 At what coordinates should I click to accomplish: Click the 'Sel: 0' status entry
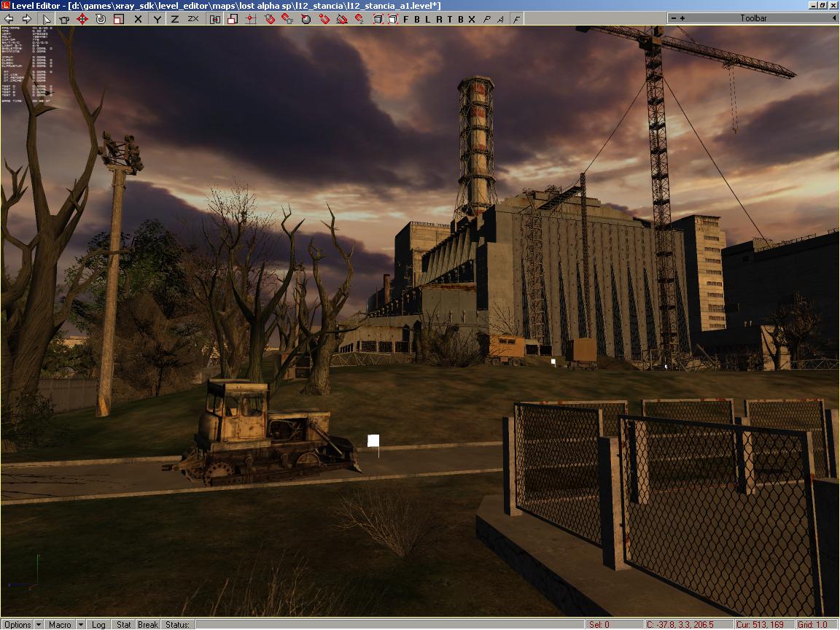(613, 625)
